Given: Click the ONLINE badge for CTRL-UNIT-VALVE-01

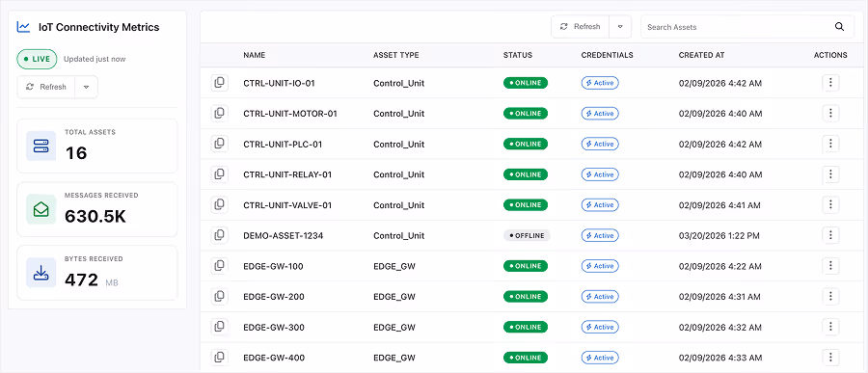Looking at the screenshot, I should click(526, 204).
